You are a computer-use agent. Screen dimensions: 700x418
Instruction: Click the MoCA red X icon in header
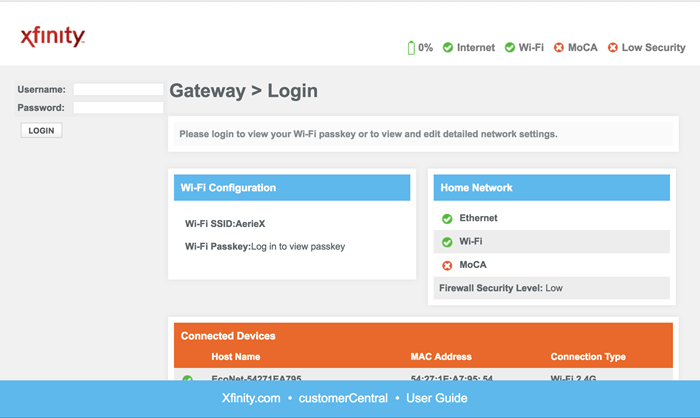(x=558, y=47)
